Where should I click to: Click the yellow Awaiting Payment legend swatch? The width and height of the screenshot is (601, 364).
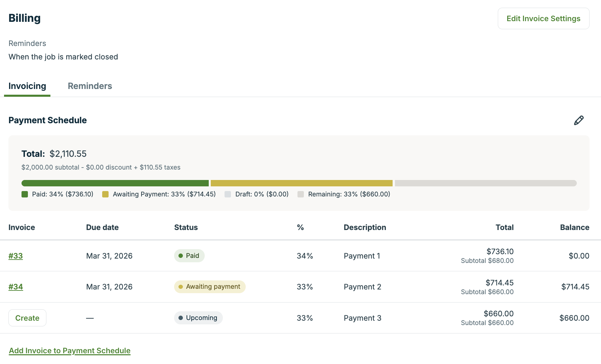point(106,194)
